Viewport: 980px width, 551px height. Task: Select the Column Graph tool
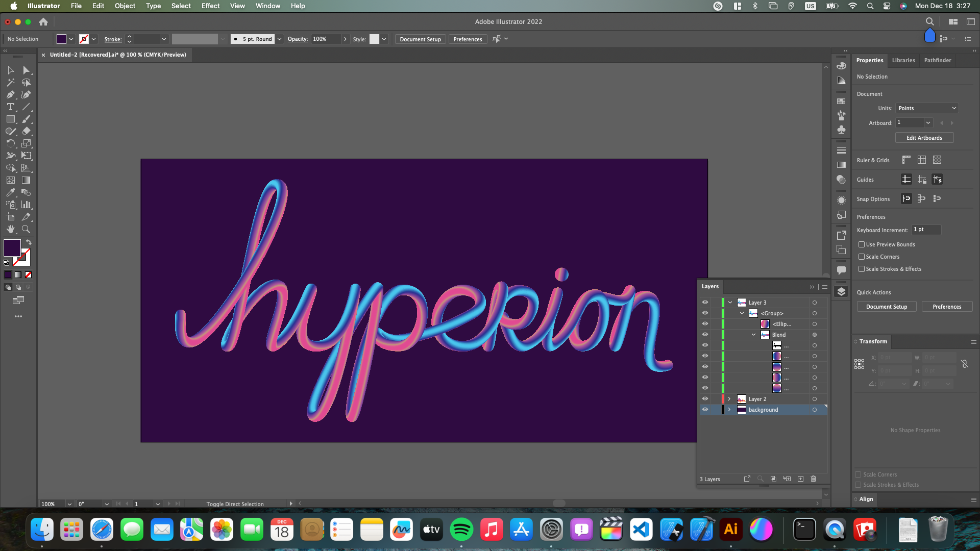[x=27, y=205]
